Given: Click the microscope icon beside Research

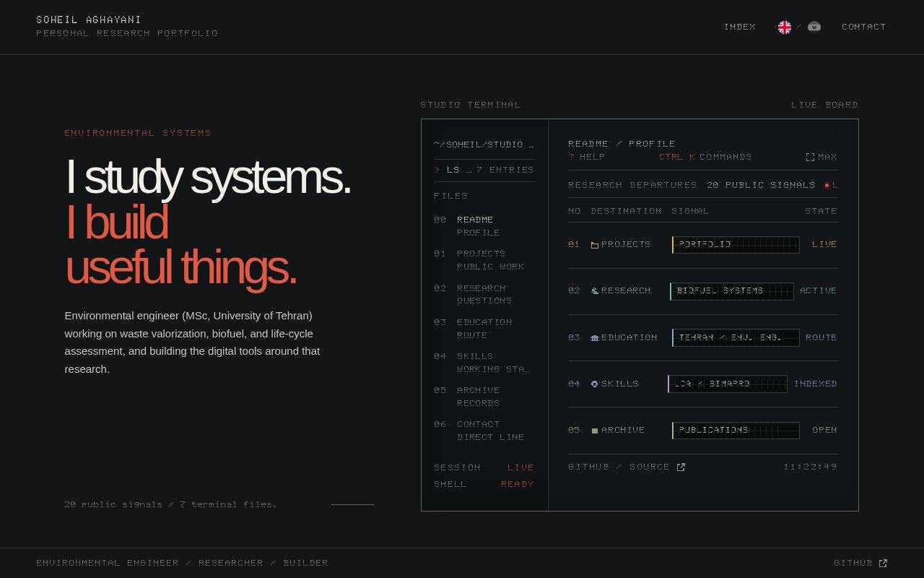Looking at the screenshot, I should [x=595, y=291].
